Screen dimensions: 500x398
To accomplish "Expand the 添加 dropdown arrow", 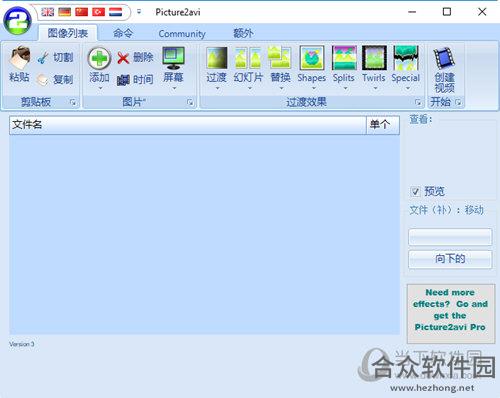I will coord(100,88).
